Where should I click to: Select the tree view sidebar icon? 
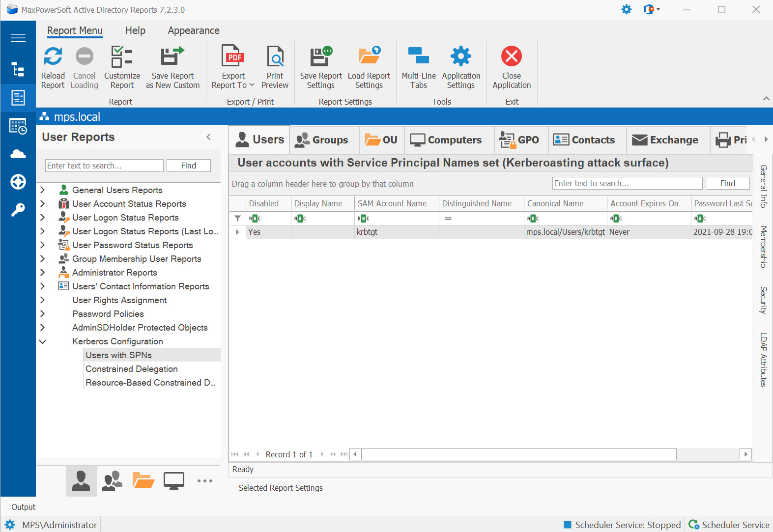[x=18, y=69]
